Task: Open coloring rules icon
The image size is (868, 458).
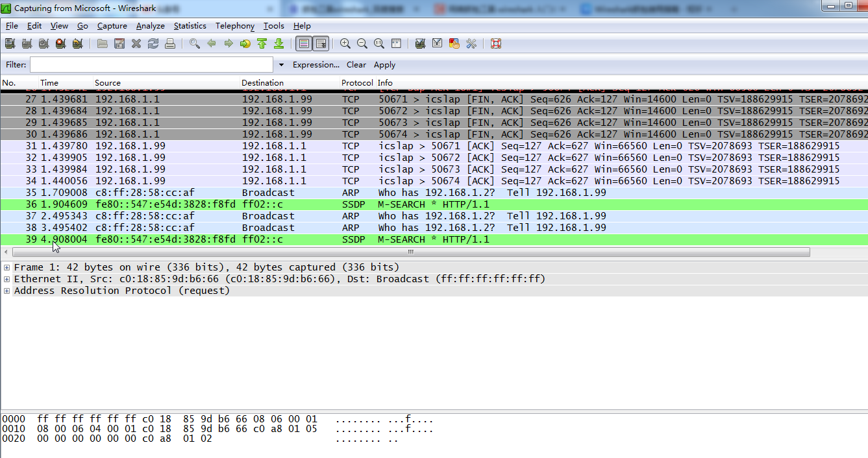Action: pos(454,43)
